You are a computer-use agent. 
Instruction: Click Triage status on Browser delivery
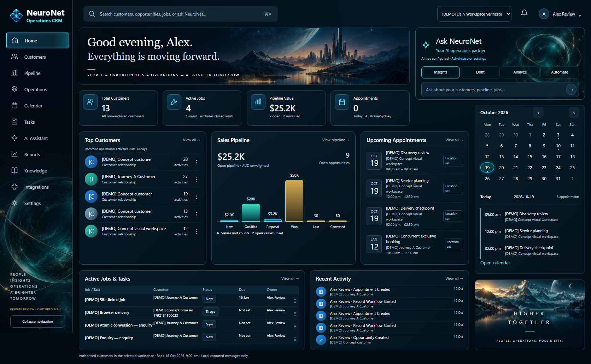coord(210,312)
